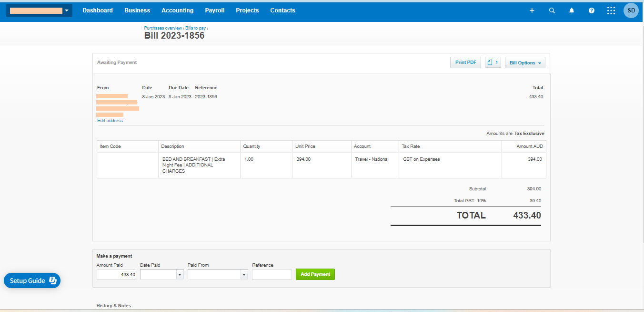Open the attached files icon
Image resolution: width=644 pixels, height=312 pixels.
[493, 62]
